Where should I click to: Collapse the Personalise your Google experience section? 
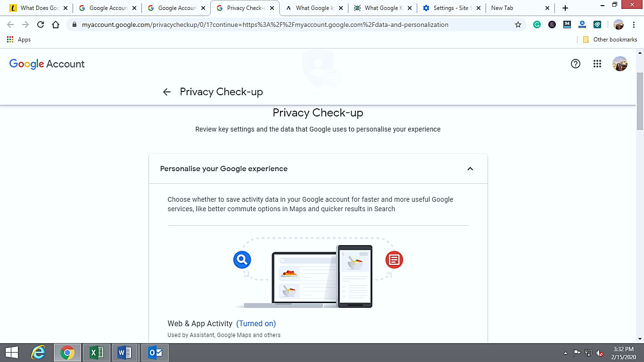[470, 168]
